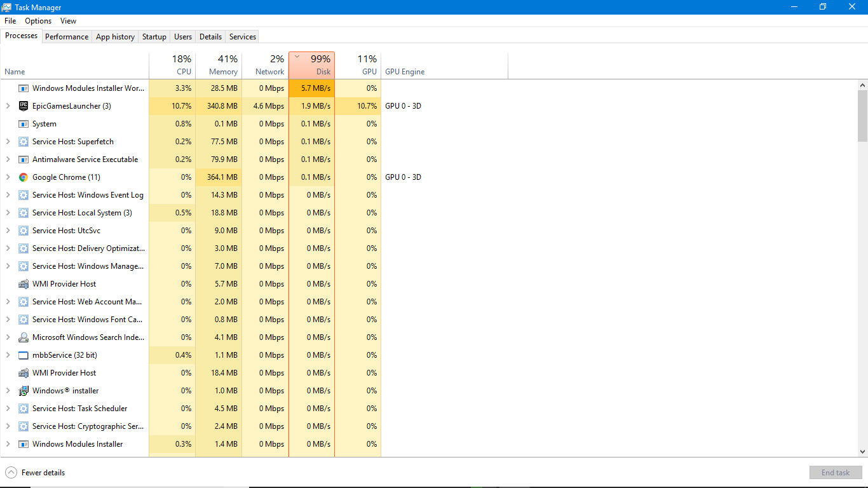Click the scrollbar down arrow
The image size is (868, 488).
pos(862,452)
